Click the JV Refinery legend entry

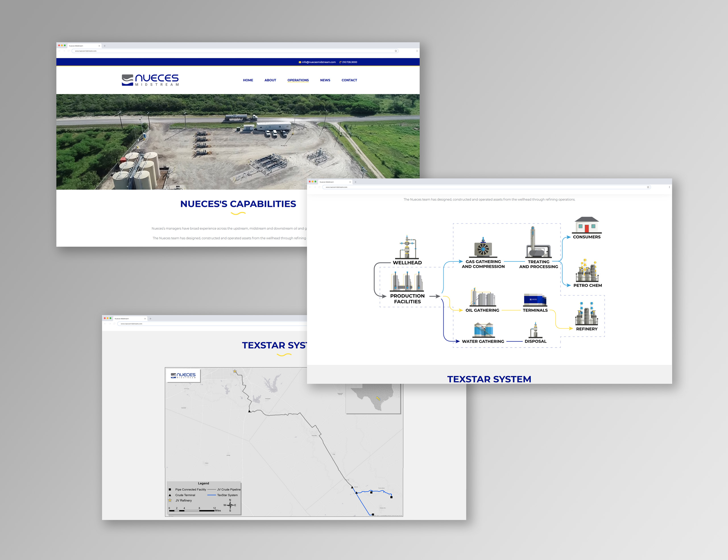[180, 501]
